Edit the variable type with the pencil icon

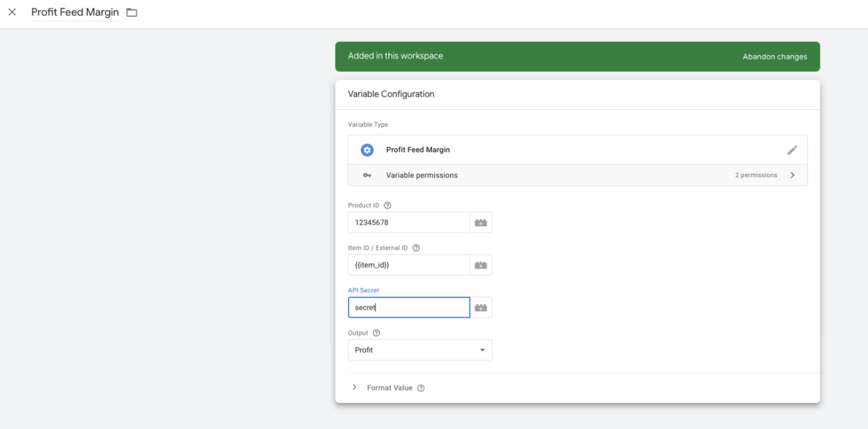[792, 150]
